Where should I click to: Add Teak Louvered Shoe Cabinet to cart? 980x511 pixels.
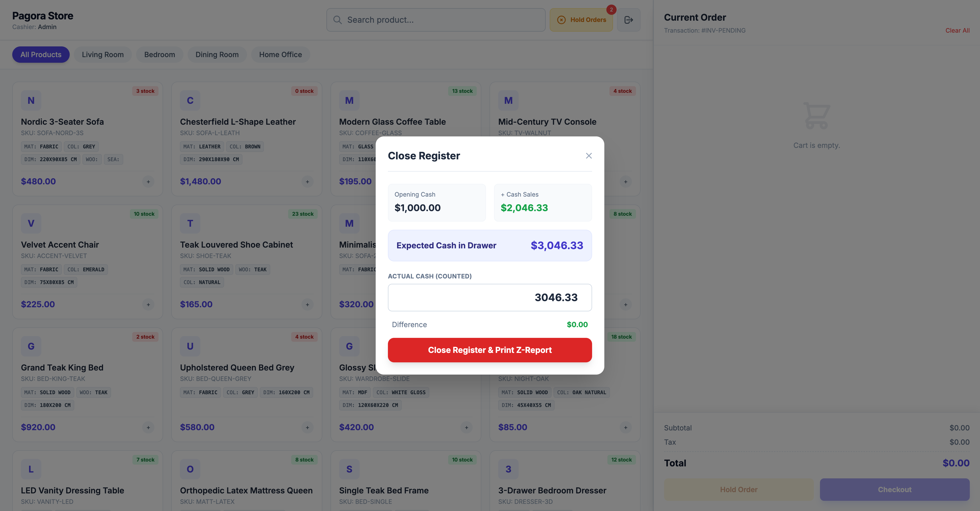(x=307, y=304)
